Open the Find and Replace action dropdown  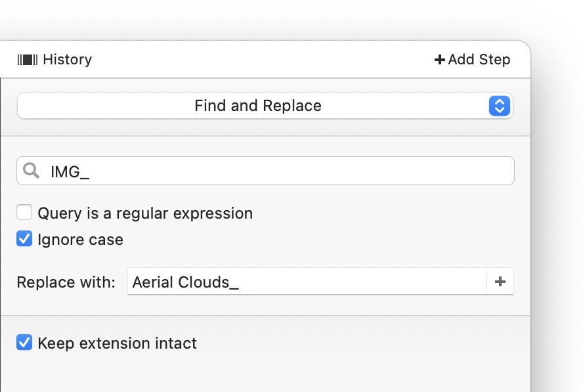[x=265, y=106]
